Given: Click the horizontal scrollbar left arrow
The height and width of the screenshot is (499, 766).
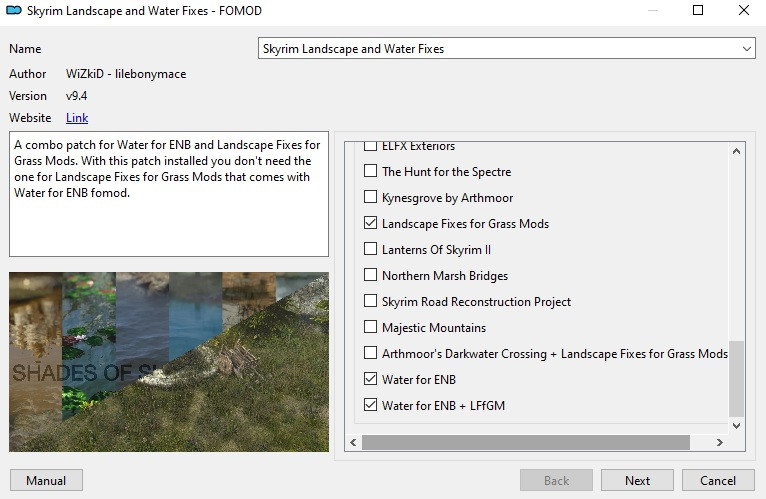Looking at the screenshot, I should pyautogui.click(x=353, y=442).
